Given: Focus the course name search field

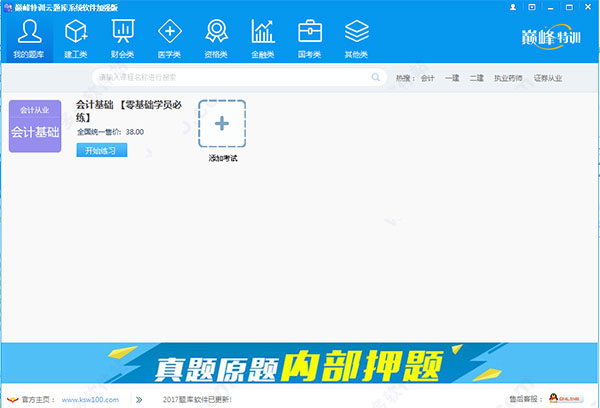Looking at the screenshot, I should click(x=239, y=77).
